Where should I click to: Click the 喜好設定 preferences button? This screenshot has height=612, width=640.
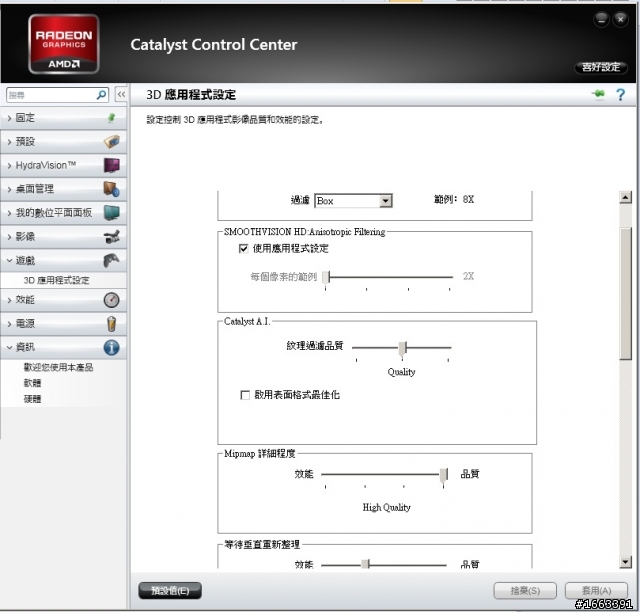[x=601, y=67]
